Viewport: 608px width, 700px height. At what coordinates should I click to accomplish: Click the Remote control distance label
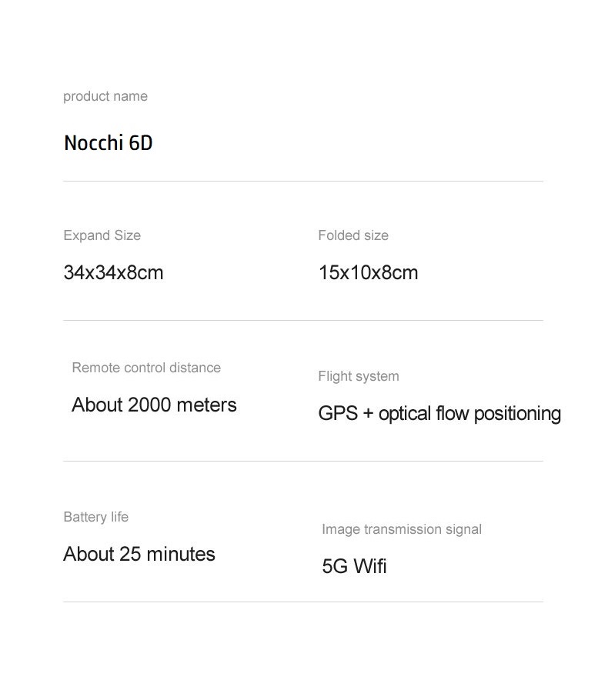(x=146, y=368)
